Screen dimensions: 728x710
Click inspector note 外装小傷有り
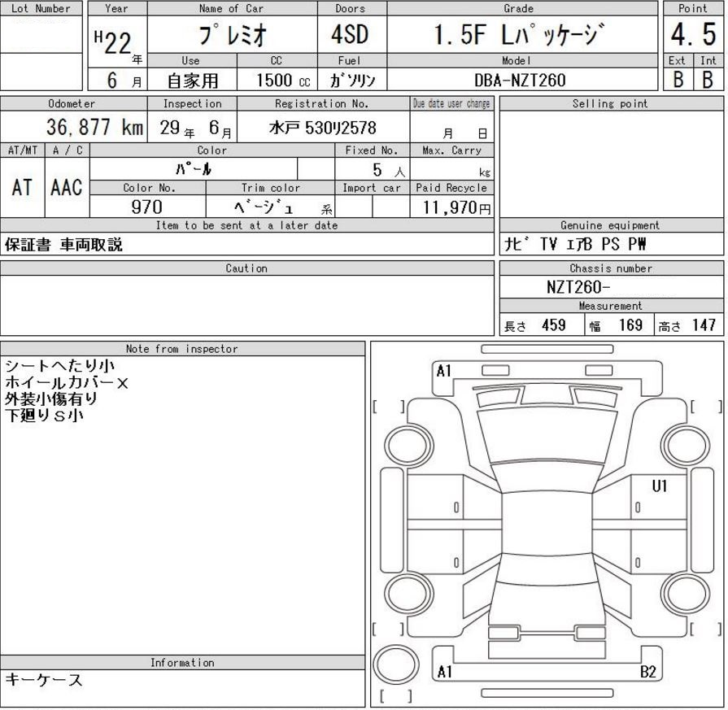[51, 399]
